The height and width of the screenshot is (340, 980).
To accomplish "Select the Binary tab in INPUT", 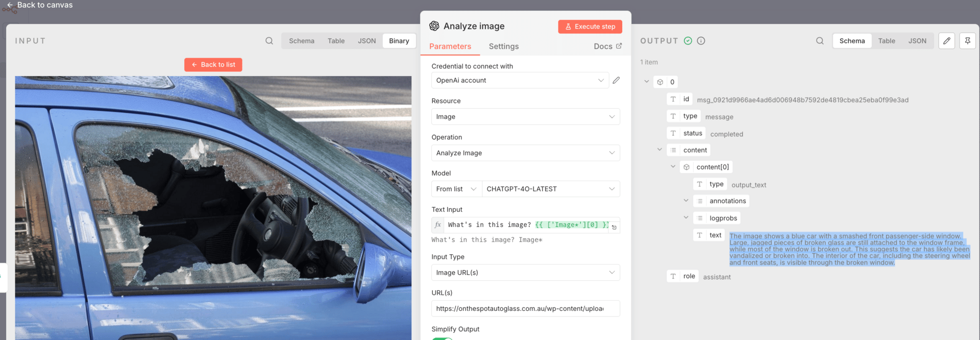I will point(399,41).
